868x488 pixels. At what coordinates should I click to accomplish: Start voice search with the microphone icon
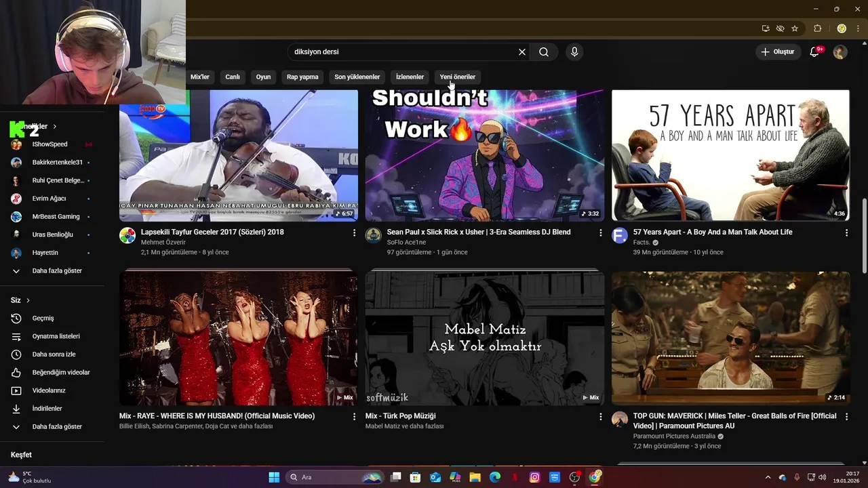coord(574,52)
